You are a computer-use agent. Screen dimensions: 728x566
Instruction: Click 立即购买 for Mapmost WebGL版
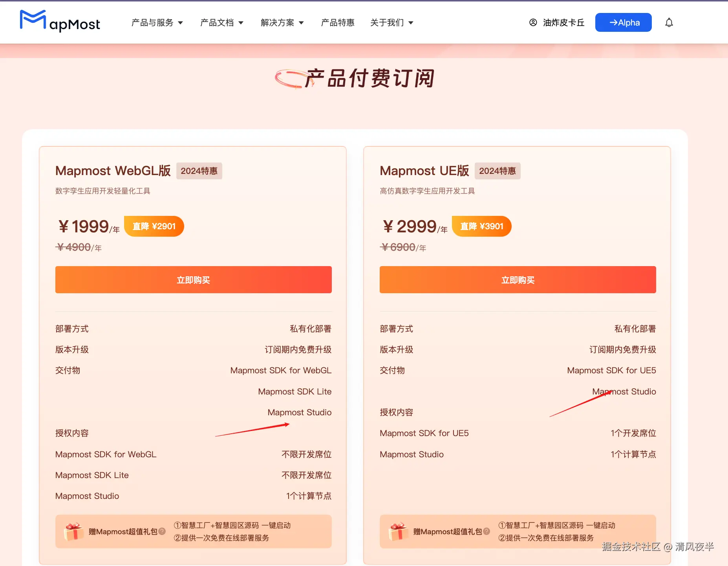194,280
